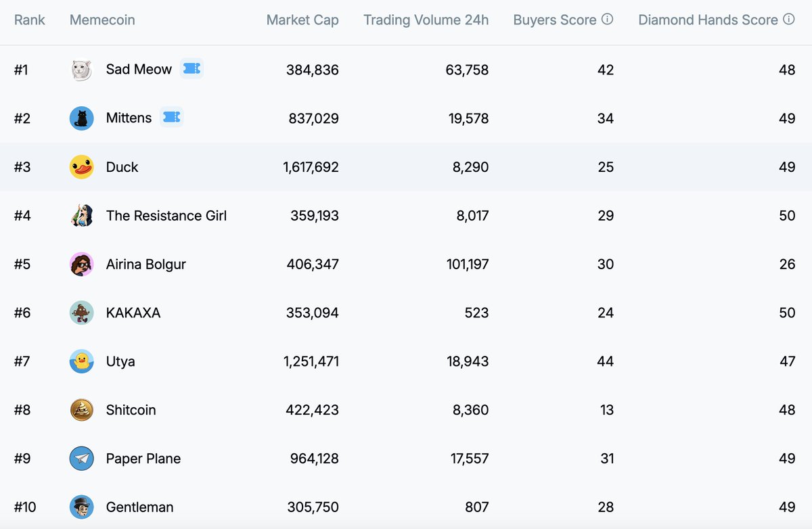
Task: Click trading volume value 19,578
Action: [468, 118]
